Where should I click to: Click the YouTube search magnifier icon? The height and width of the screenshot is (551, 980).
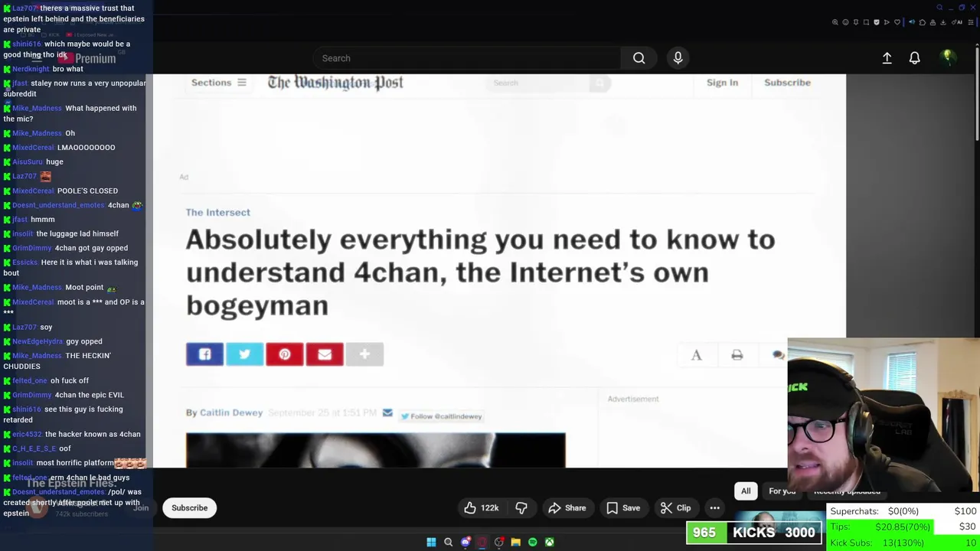[x=639, y=58]
